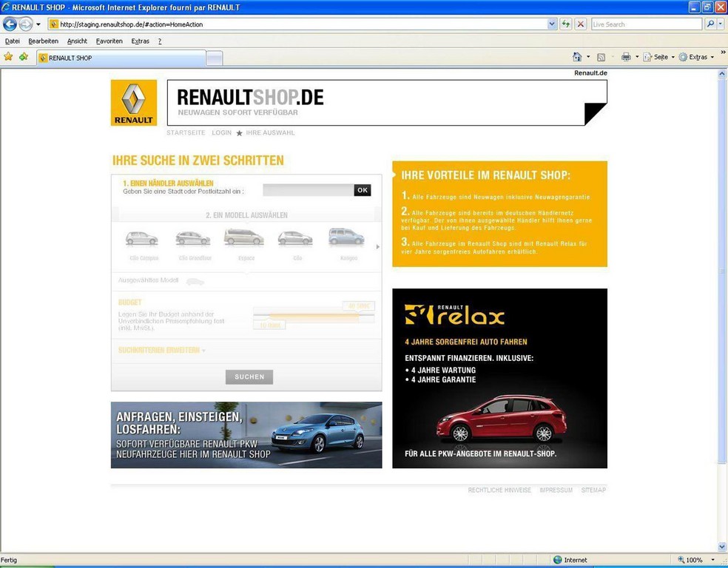Image resolution: width=728 pixels, height=568 pixels.
Task: Click the IHRE AUSWAHL link
Action: coord(270,132)
